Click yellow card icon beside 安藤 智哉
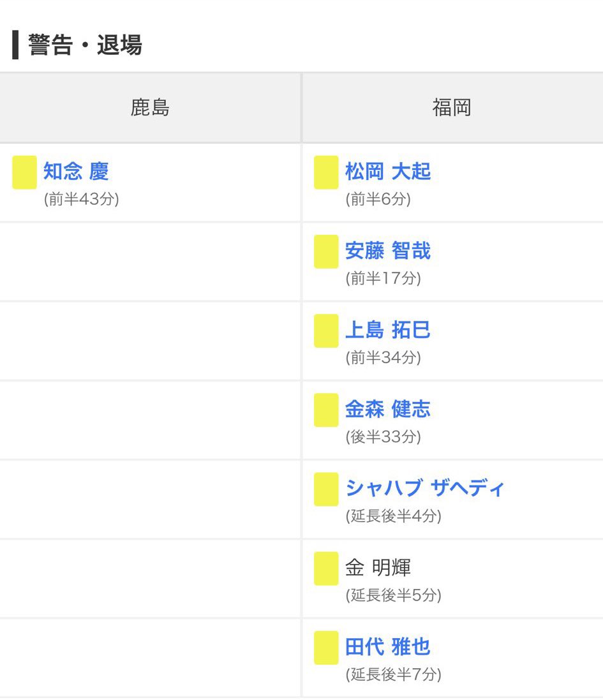Image resolution: width=603 pixels, height=700 pixels. [326, 252]
